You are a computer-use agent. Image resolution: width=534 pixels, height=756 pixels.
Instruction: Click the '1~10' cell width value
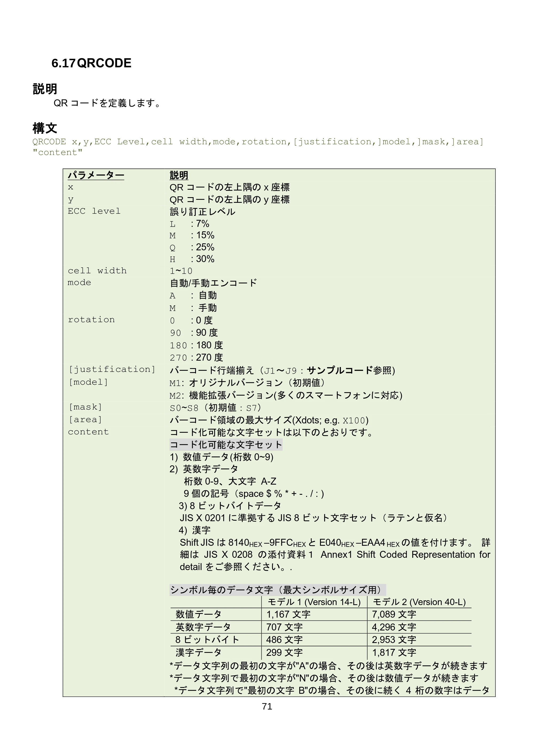tap(181, 271)
